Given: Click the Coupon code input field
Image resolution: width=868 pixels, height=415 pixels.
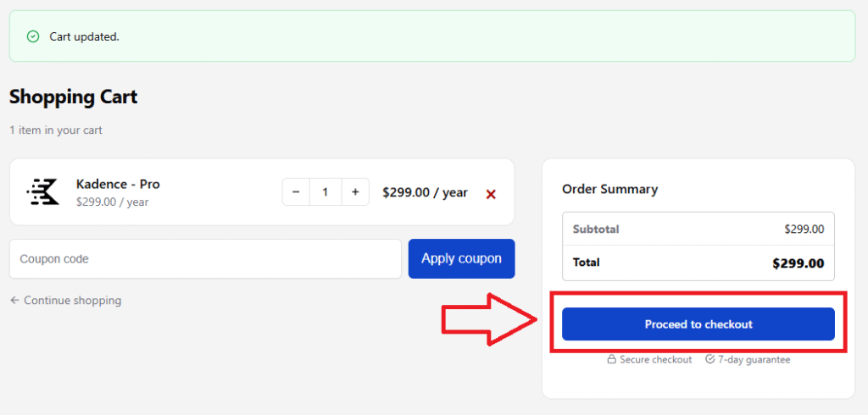Looking at the screenshot, I should (x=205, y=259).
